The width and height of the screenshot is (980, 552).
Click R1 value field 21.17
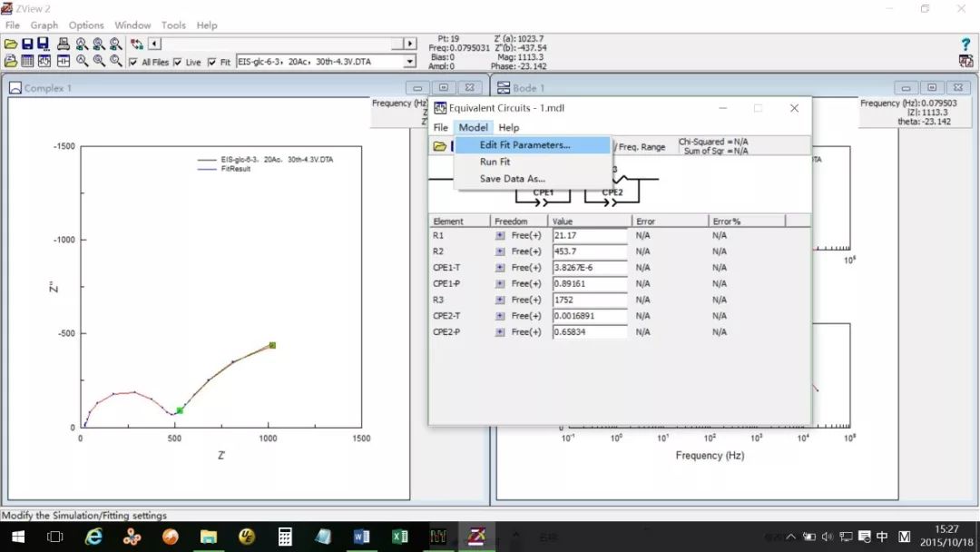tap(590, 236)
